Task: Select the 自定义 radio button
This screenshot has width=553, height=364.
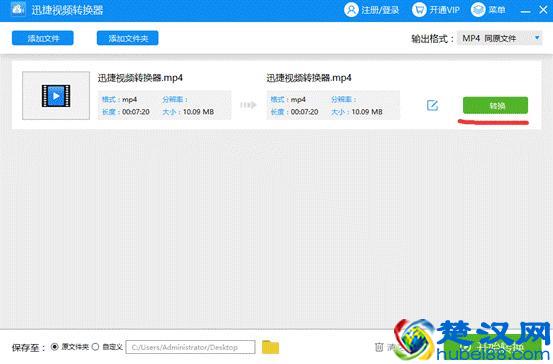Action: [96, 347]
